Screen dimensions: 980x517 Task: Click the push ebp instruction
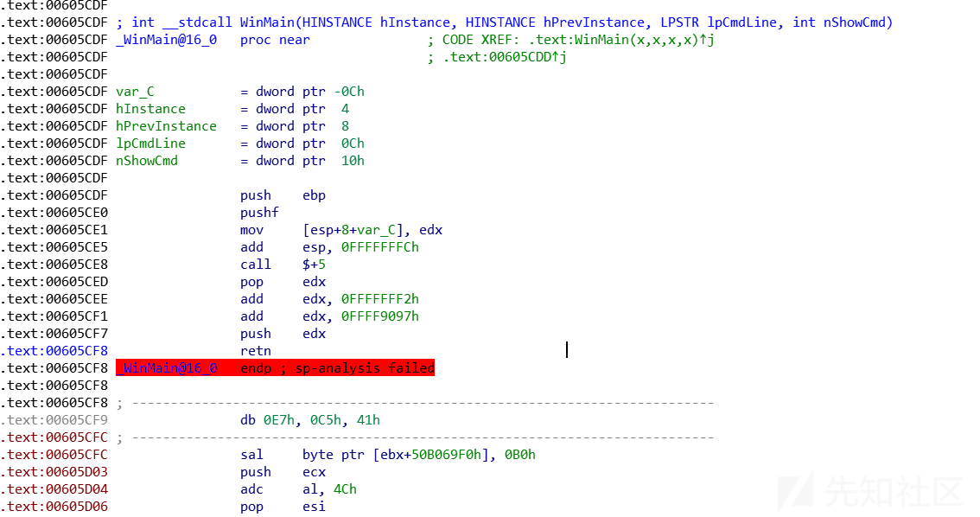283,195
